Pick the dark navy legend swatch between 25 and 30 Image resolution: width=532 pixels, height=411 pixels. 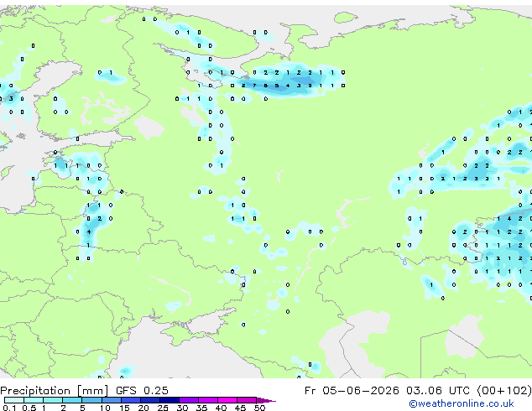point(170,400)
